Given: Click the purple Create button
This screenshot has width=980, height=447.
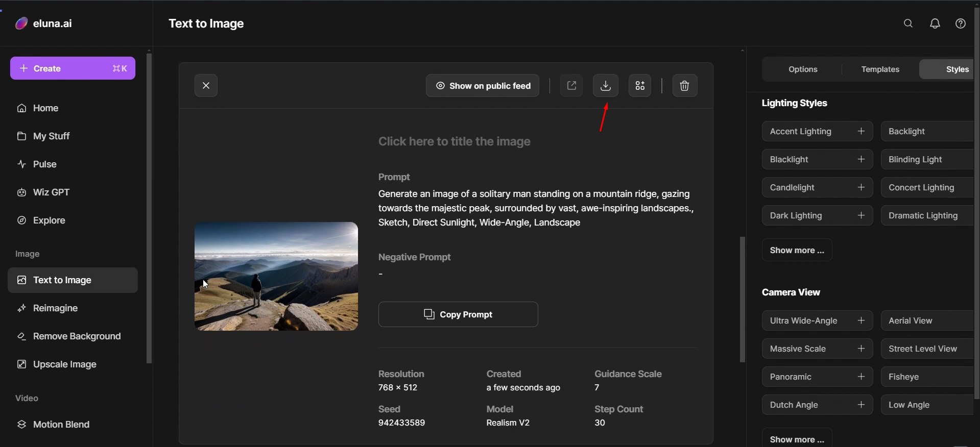Looking at the screenshot, I should 73,68.
